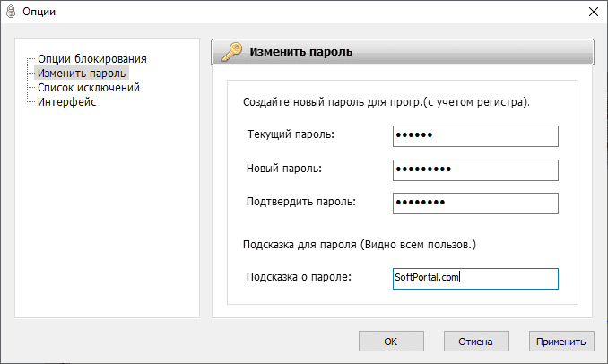Click into the Новый пароль field
The height and width of the screenshot is (364, 608).
point(475,169)
